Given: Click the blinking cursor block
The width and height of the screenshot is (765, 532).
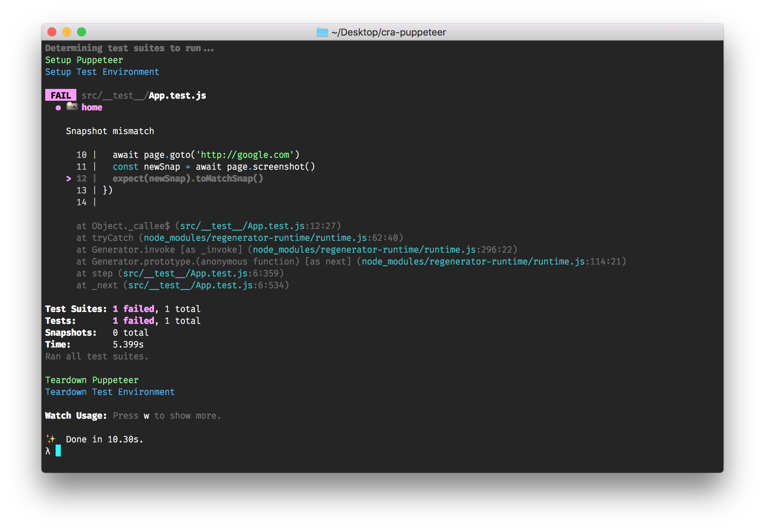Looking at the screenshot, I should pos(59,451).
